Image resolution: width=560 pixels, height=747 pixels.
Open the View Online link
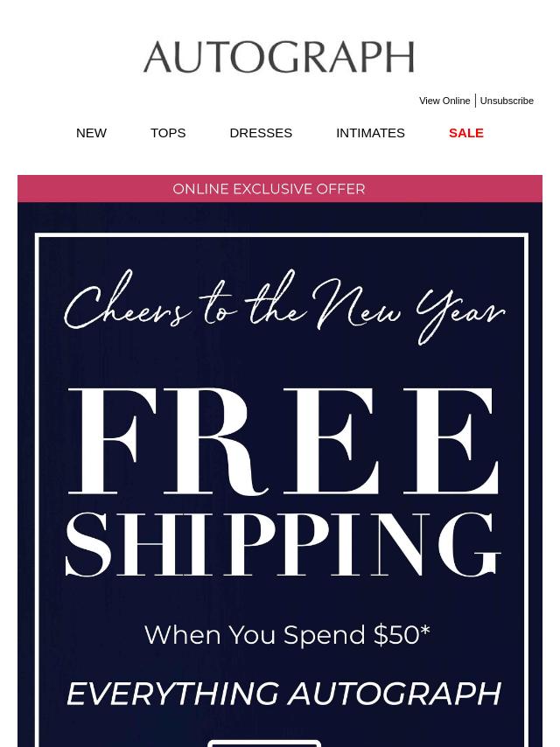click(x=444, y=101)
